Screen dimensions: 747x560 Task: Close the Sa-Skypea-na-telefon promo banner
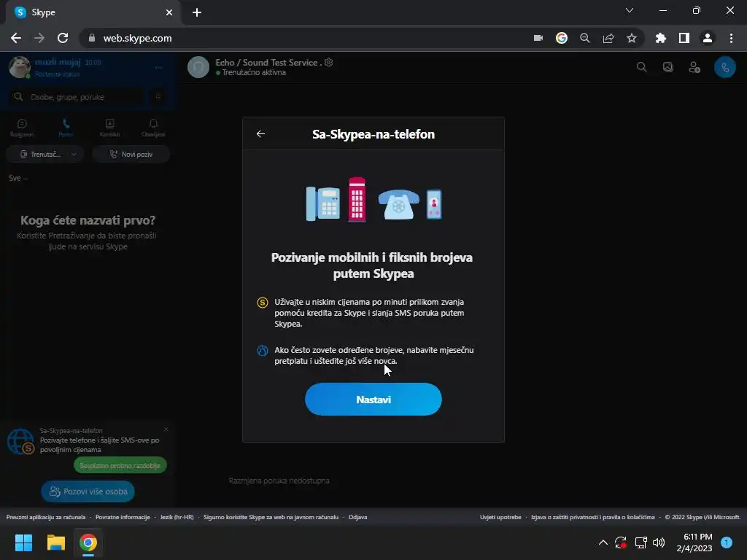pyautogui.click(x=166, y=429)
